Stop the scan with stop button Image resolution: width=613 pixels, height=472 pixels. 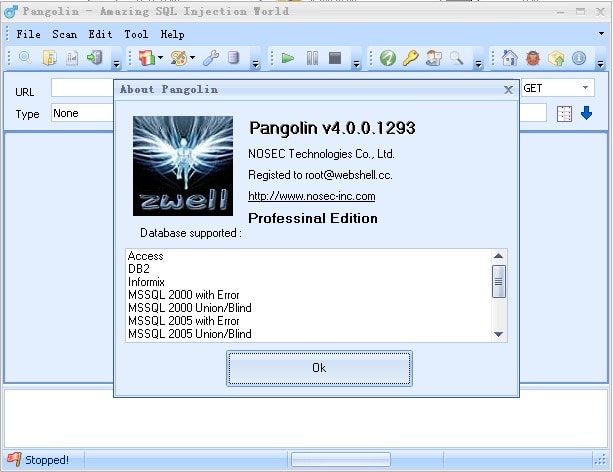pos(335,58)
